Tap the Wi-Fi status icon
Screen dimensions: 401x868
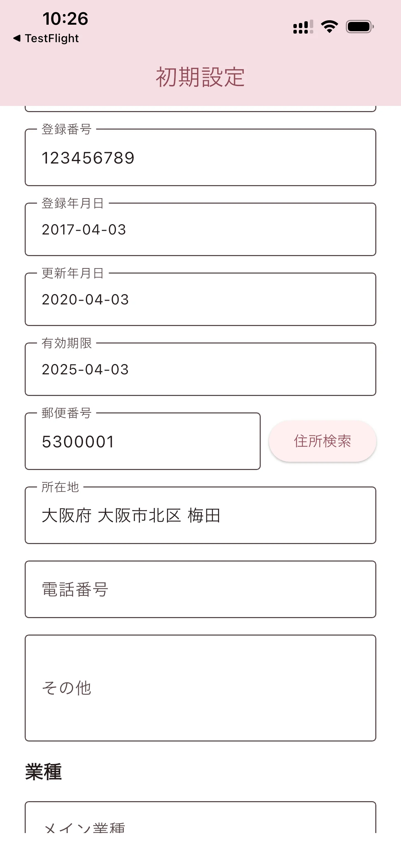329,27
